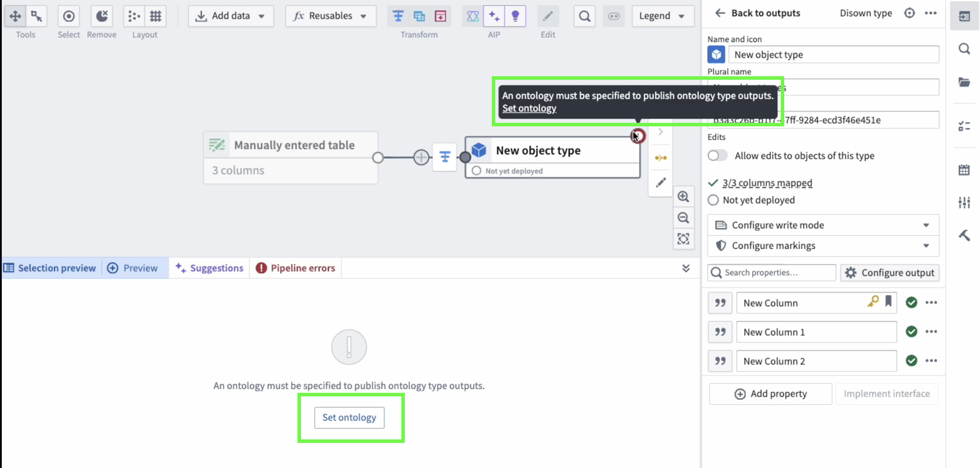Viewport: 980px width, 468px height.
Task: Click Configure output button
Action: point(889,272)
